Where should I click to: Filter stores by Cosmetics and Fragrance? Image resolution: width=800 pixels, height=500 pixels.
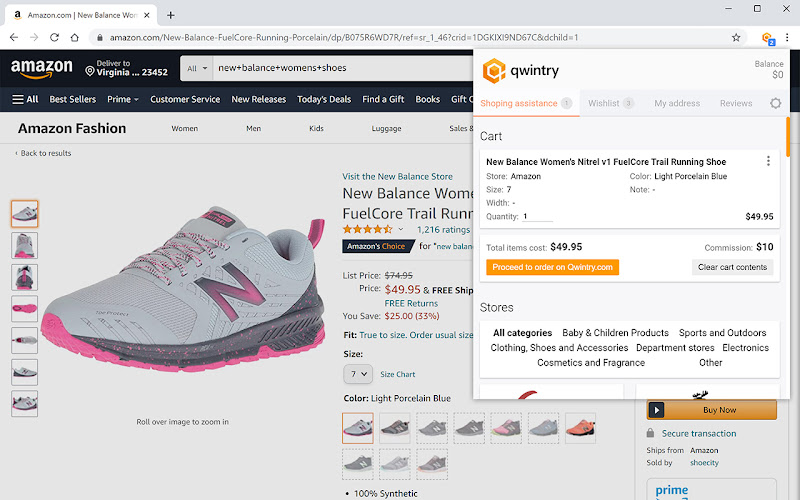591,362
